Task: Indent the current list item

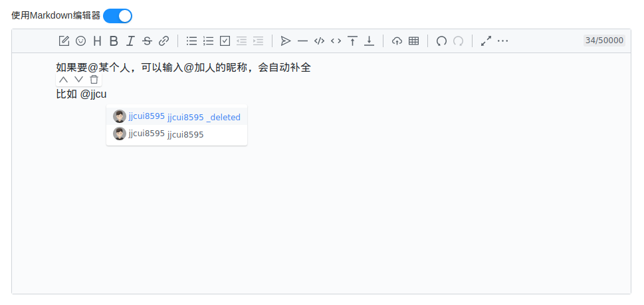Action: (x=258, y=41)
